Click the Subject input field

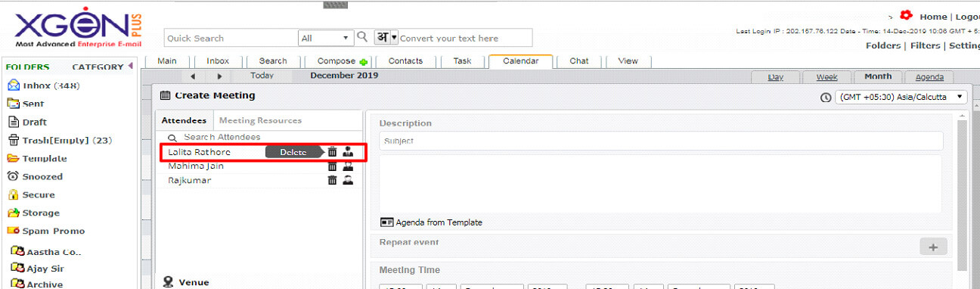click(662, 141)
